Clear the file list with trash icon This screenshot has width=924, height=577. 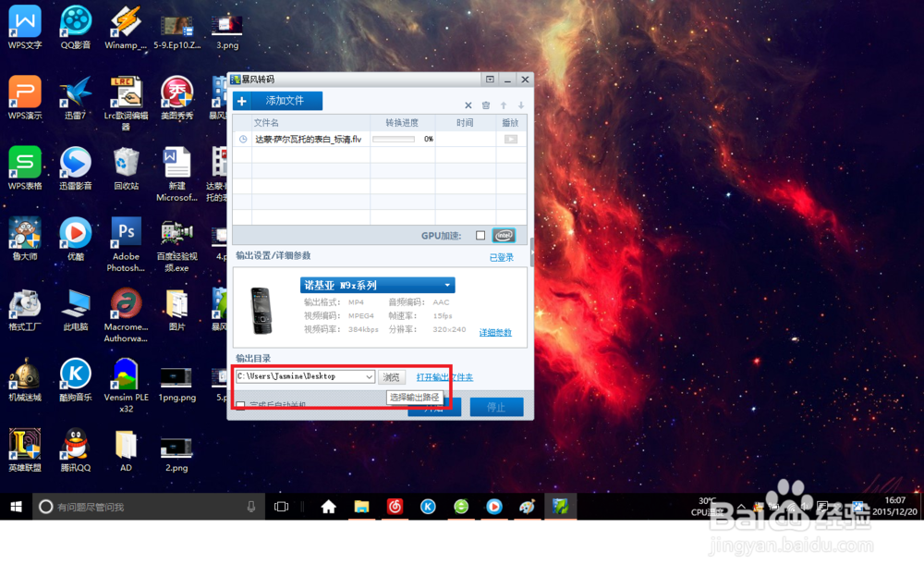[x=486, y=105]
